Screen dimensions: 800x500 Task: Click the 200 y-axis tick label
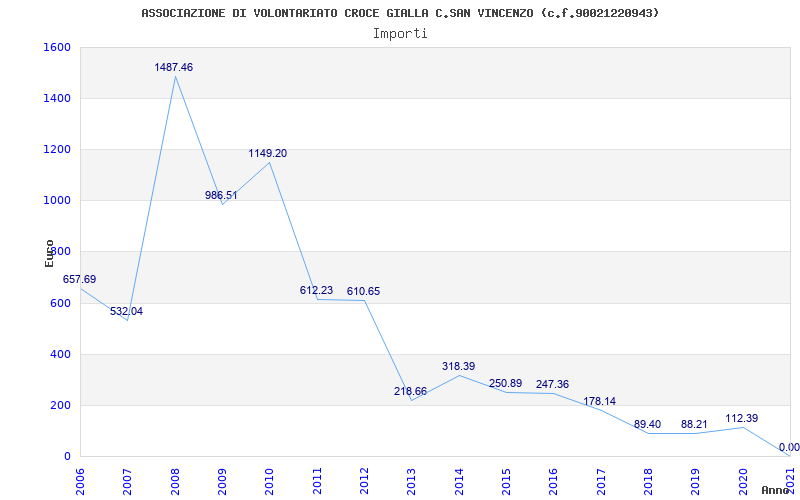(x=60, y=405)
